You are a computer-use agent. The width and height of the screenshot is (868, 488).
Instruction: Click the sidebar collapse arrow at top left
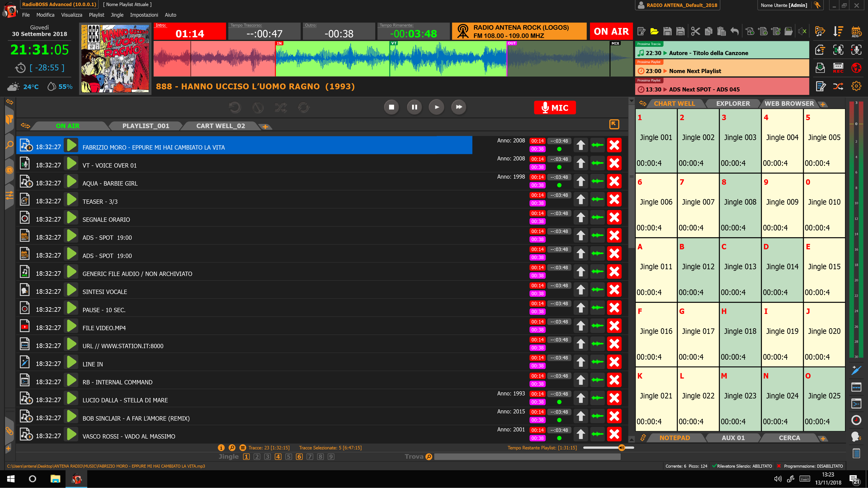coord(9,102)
